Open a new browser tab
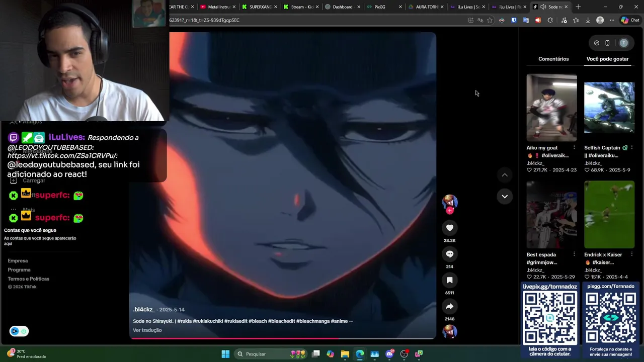This screenshot has width=644, height=362. click(x=578, y=7)
